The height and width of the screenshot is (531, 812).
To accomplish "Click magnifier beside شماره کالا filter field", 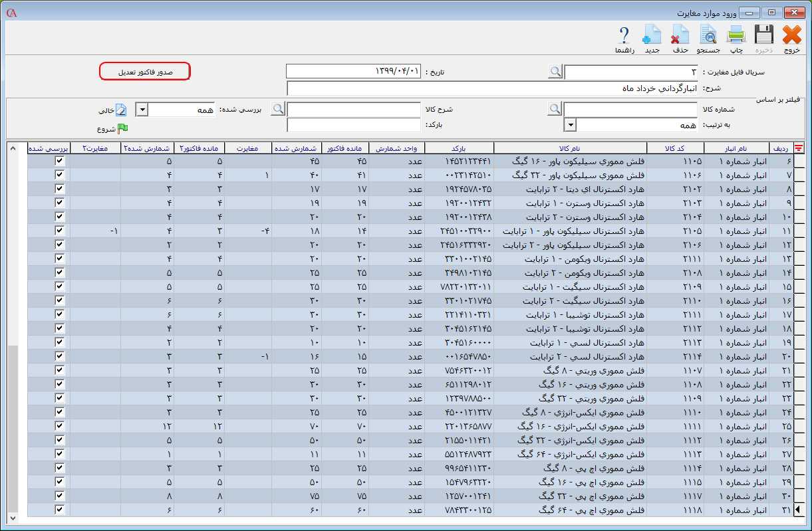I will pyautogui.click(x=555, y=110).
